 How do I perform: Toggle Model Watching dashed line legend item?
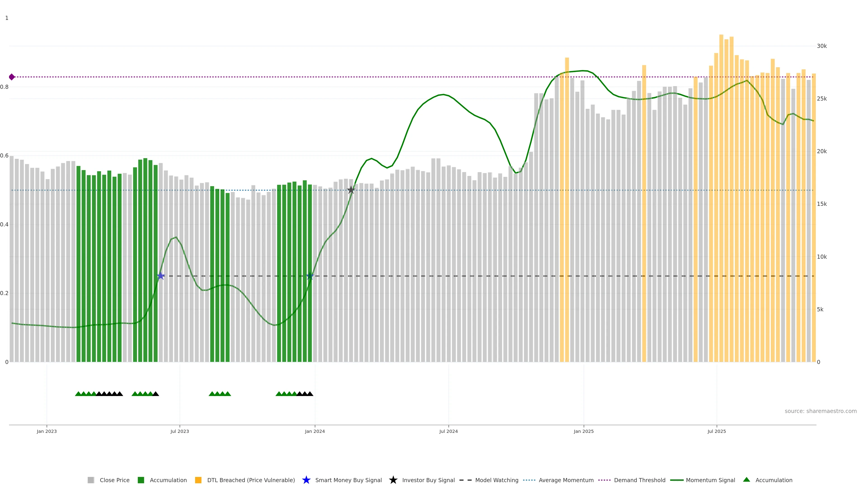point(496,480)
